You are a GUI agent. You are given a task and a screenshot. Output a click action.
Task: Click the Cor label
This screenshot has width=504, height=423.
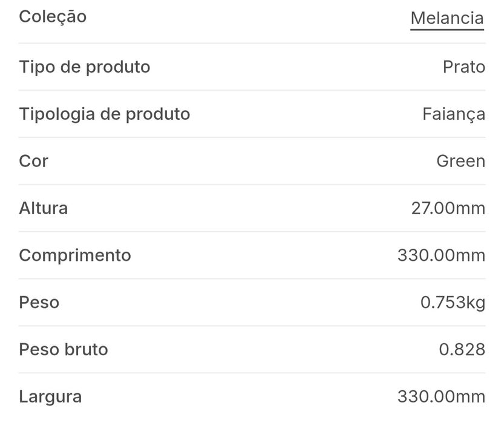tap(33, 161)
